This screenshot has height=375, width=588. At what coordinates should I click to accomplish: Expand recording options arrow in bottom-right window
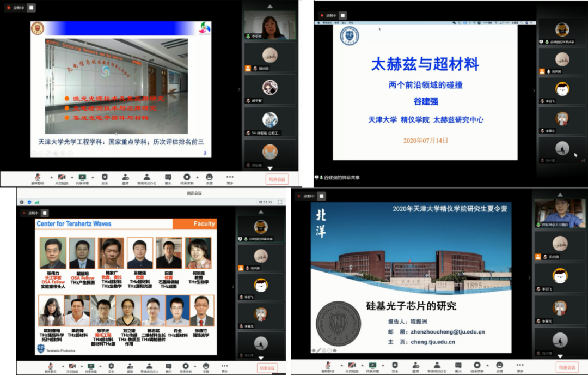click(x=487, y=365)
